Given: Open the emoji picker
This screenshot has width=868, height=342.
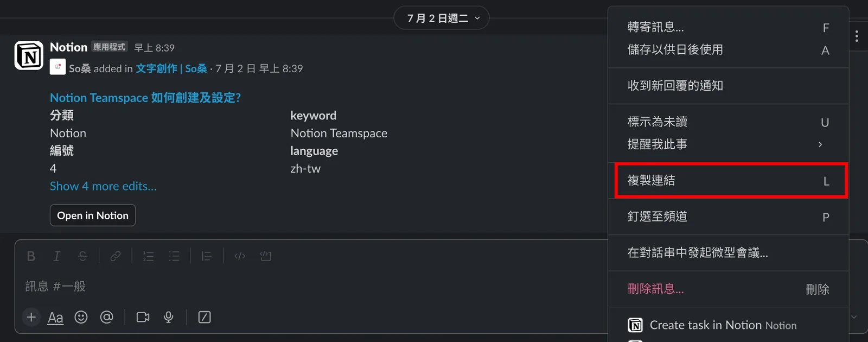Looking at the screenshot, I should tap(81, 317).
